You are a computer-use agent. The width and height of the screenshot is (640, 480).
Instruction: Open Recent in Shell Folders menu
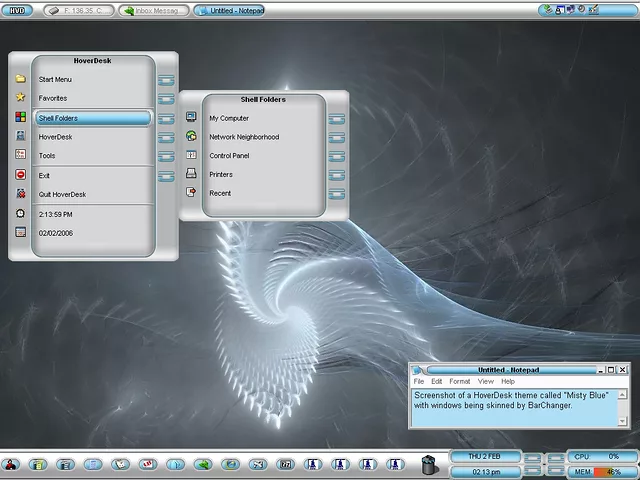220,193
